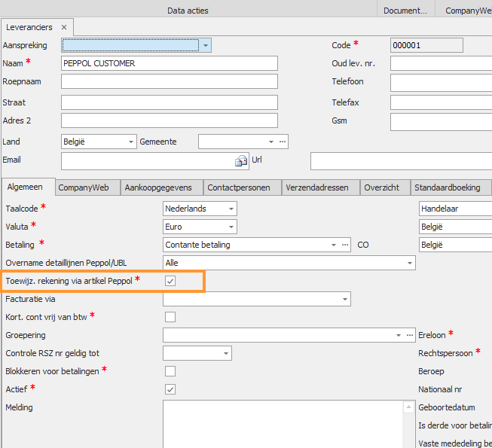
Task: Expand the Aanspreking dropdown
Action: tap(206, 46)
